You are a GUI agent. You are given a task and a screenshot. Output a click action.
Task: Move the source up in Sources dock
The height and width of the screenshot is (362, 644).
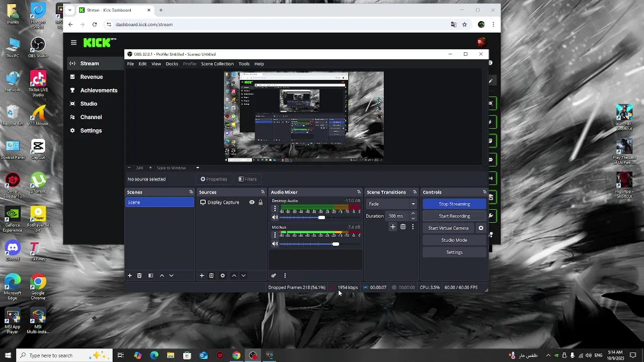click(x=234, y=276)
